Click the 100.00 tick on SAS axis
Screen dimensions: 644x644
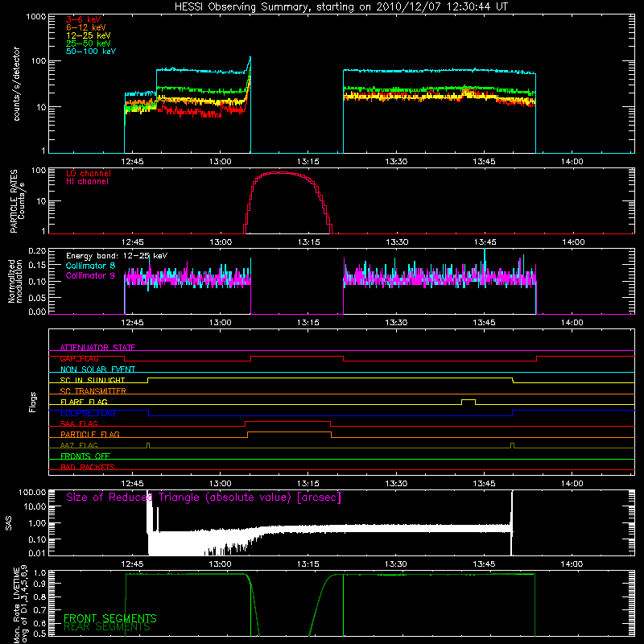click(32, 493)
